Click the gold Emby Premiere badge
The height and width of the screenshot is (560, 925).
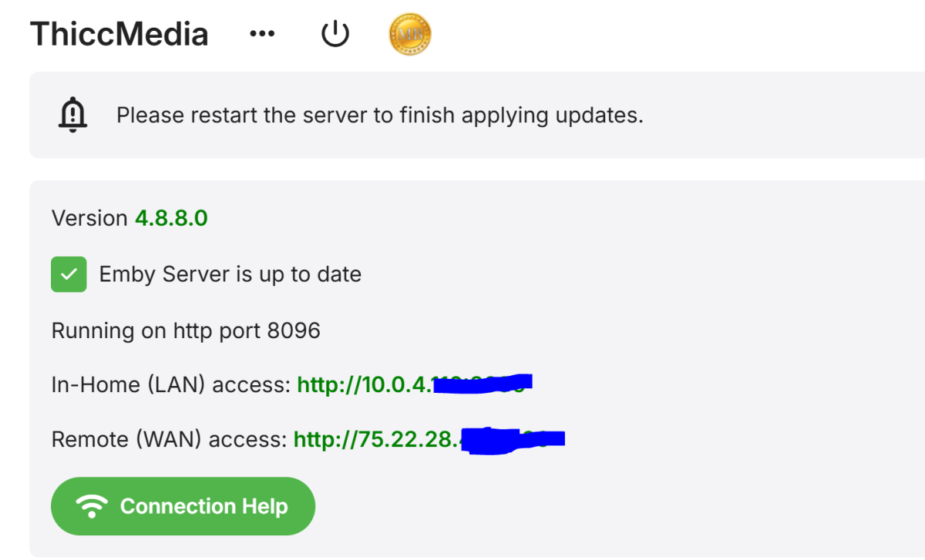click(410, 35)
